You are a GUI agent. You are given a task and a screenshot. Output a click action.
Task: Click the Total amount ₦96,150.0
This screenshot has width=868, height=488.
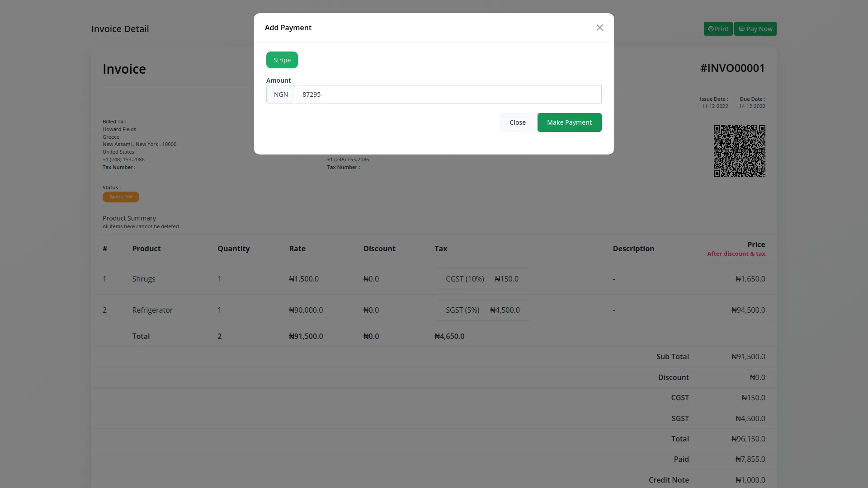[748, 439]
